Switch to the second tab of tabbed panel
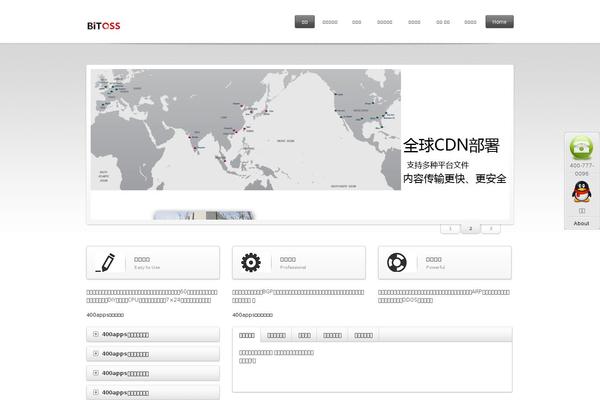This screenshot has height=400, width=600. pyautogui.click(x=276, y=335)
